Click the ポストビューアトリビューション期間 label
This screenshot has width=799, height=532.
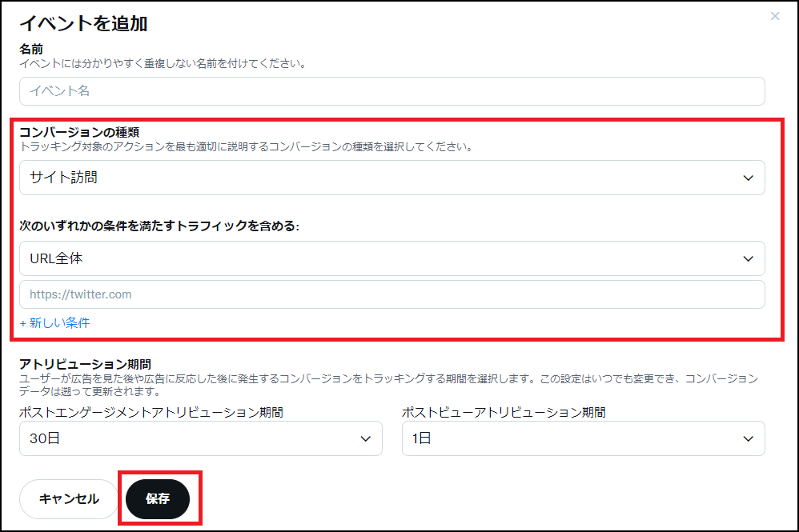coord(504,412)
